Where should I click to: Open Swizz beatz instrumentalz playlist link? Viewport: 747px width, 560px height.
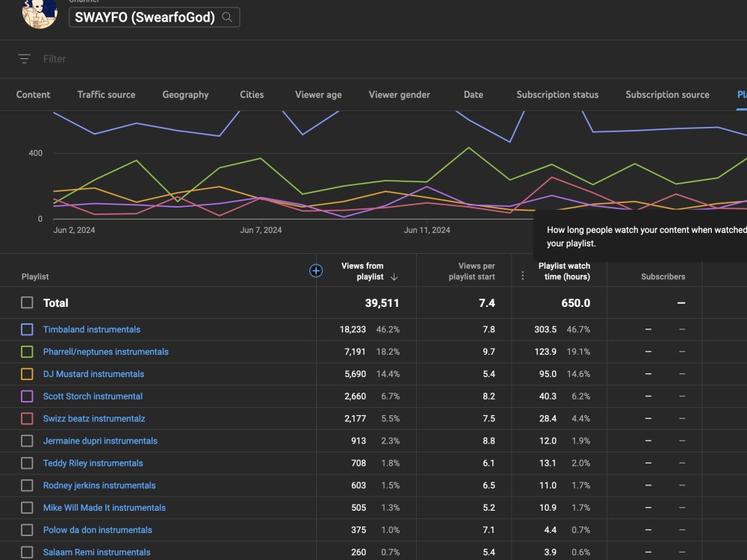coord(94,419)
